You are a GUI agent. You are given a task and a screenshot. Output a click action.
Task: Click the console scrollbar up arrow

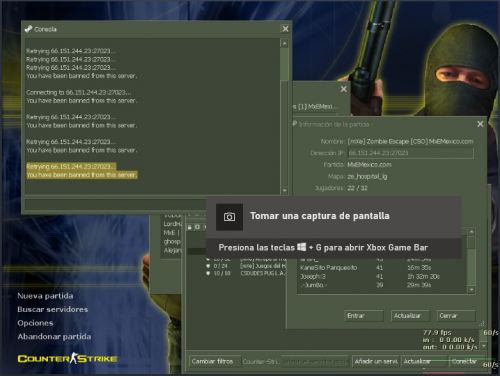[284, 43]
